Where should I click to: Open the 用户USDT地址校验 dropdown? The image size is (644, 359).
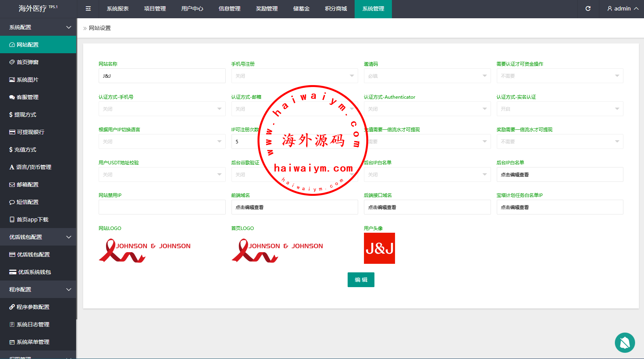click(162, 174)
